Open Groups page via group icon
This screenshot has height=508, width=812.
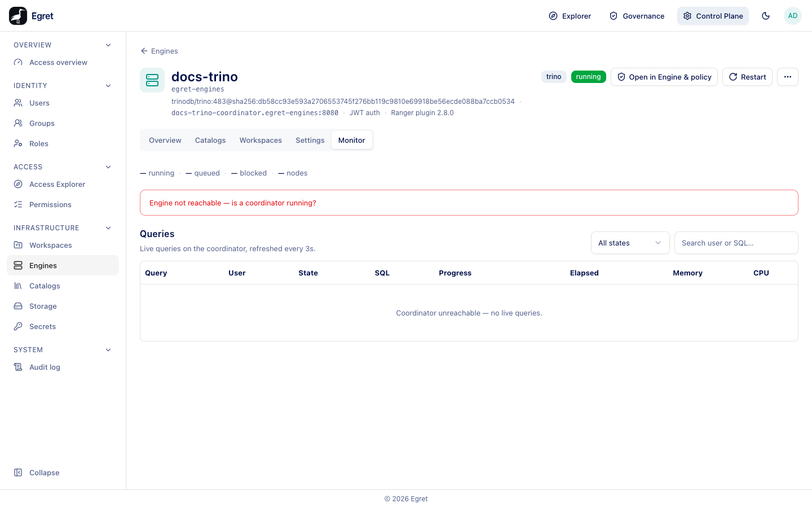18,123
